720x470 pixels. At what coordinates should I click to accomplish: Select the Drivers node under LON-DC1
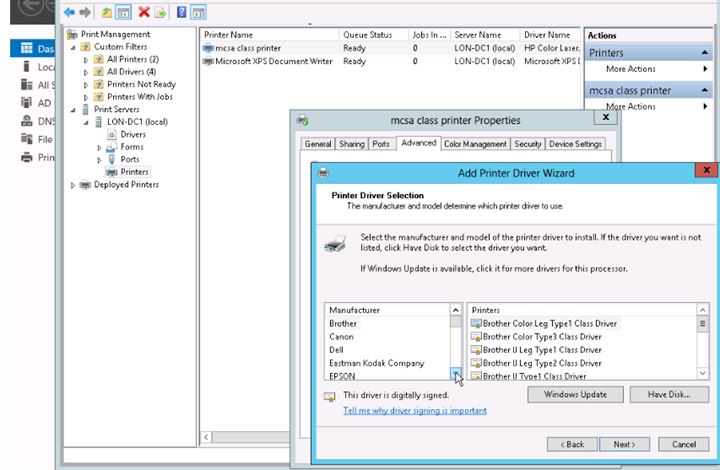pos(132,134)
